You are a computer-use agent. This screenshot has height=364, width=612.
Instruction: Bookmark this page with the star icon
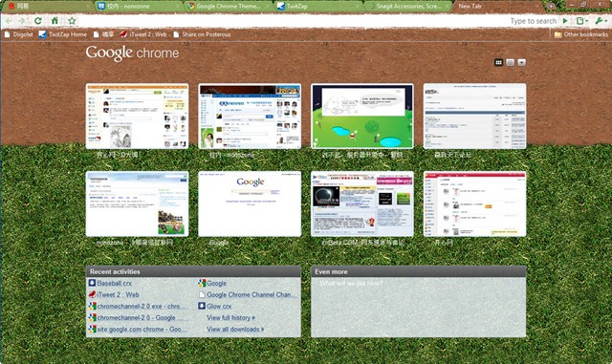click(x=72, y=21)
